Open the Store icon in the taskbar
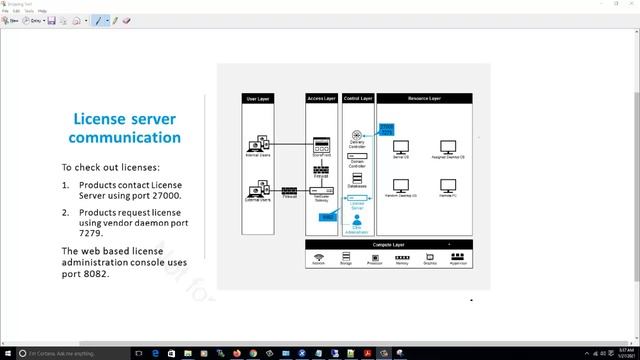This screenshot has width=640, height=360. [171, 353]
